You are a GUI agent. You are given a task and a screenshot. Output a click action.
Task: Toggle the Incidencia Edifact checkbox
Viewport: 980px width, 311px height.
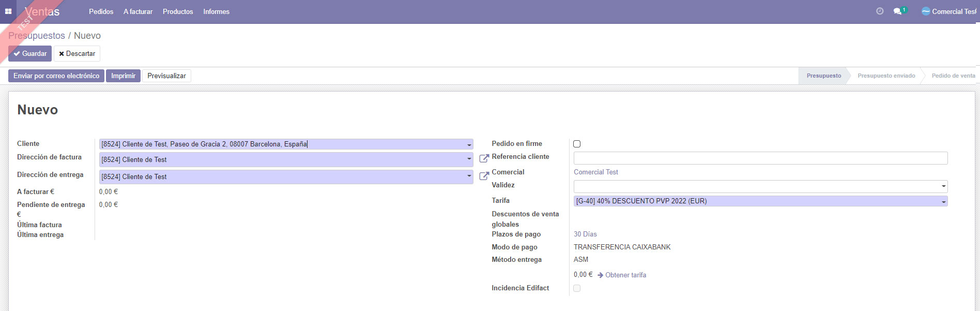577,288
